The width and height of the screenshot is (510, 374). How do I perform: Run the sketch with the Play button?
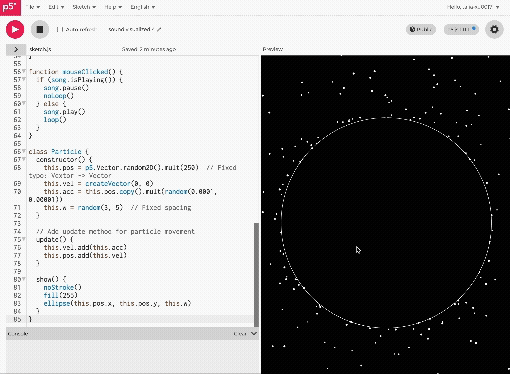point(15,29)
